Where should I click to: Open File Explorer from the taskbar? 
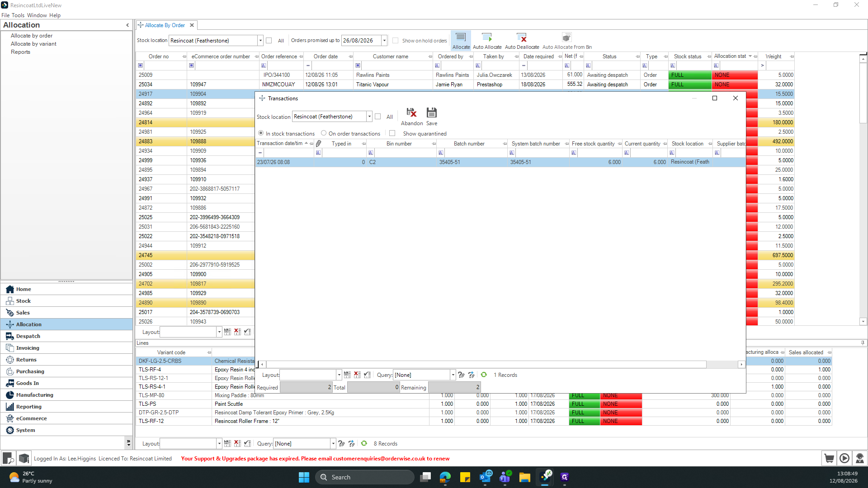(524, 477)
